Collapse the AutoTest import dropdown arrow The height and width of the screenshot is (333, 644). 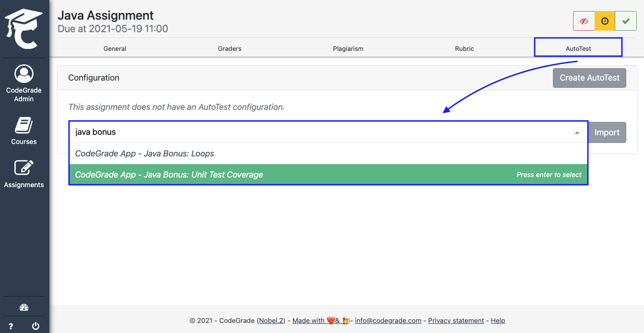tap(577, 132)
